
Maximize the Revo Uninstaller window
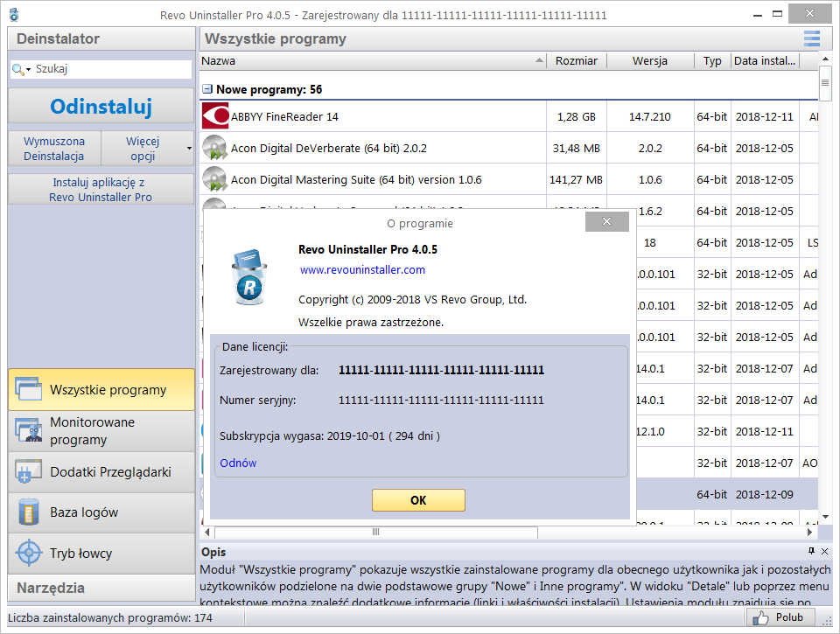777,14
